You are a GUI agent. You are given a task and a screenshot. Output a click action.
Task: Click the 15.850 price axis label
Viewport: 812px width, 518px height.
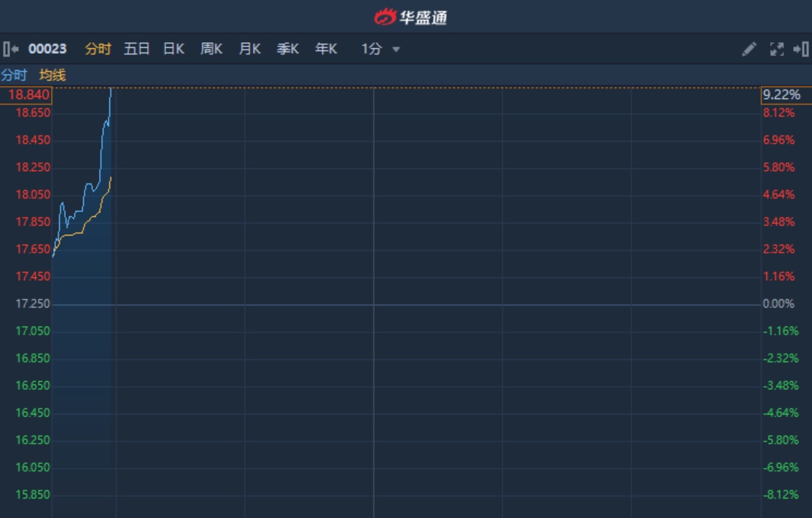(x=33, y=495)
